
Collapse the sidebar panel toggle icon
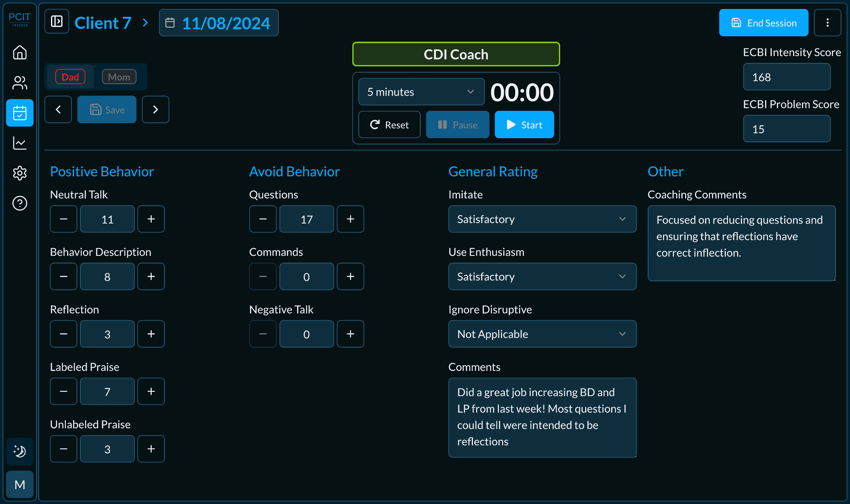57,22
